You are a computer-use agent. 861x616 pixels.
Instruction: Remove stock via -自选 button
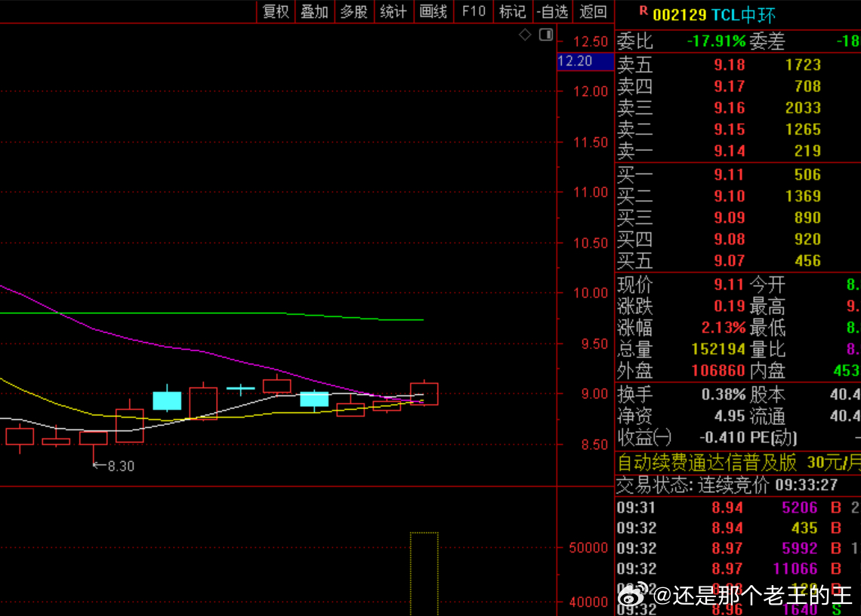[552, 11]
